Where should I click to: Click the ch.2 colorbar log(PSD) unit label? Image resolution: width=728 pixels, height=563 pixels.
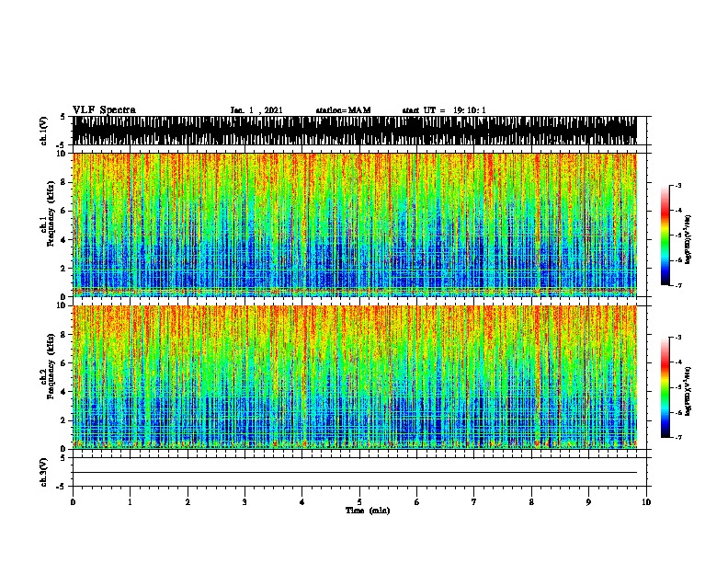point(688,391)
